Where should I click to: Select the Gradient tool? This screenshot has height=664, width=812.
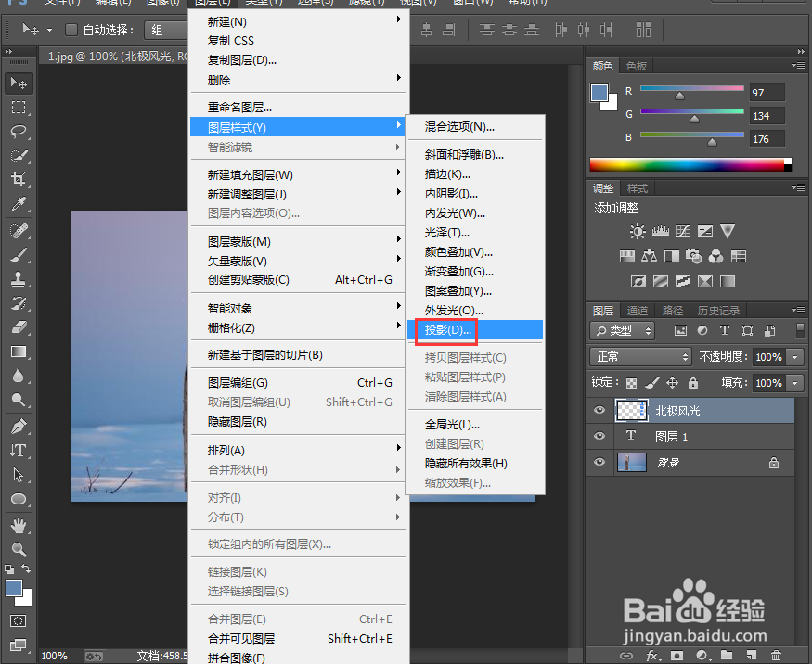coord(19,351)
